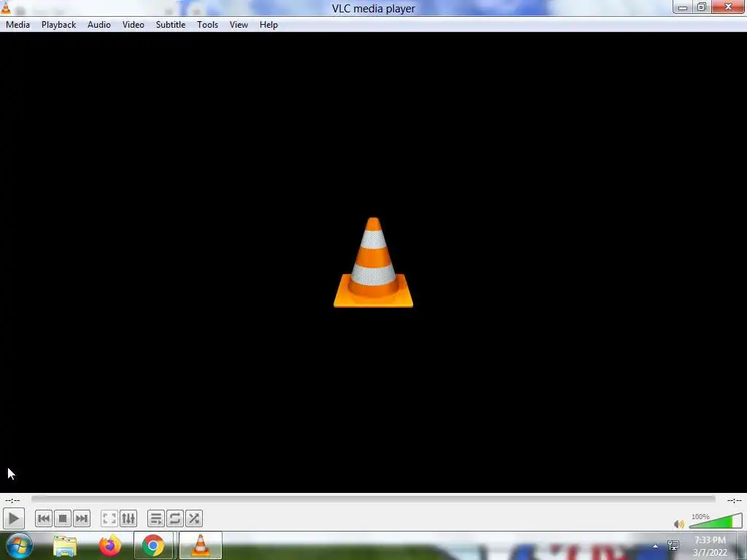Toggle the remaining time label

pyautogui.click(x=734, y=500)
